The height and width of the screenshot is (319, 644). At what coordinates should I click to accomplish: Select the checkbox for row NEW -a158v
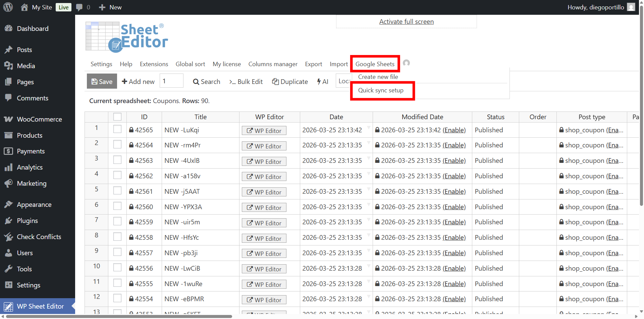point(117,175)
